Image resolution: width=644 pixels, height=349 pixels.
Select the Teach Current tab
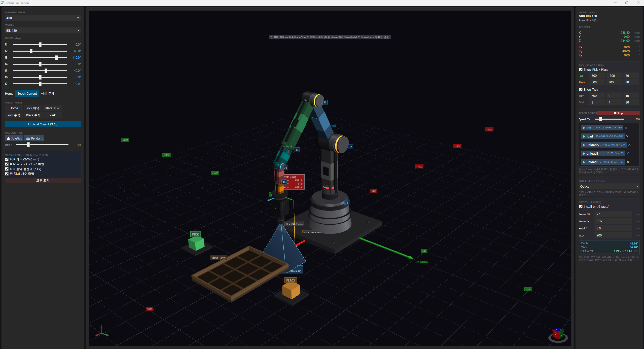point(27,93)
